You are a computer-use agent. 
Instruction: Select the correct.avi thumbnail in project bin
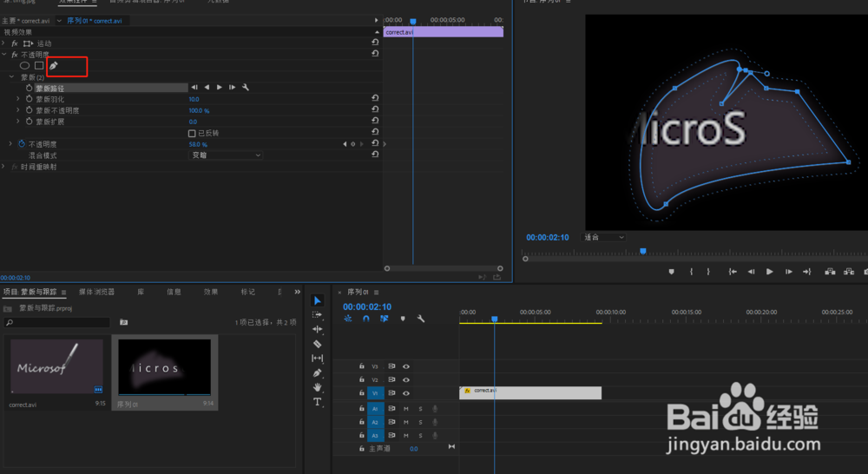point(56,366)
